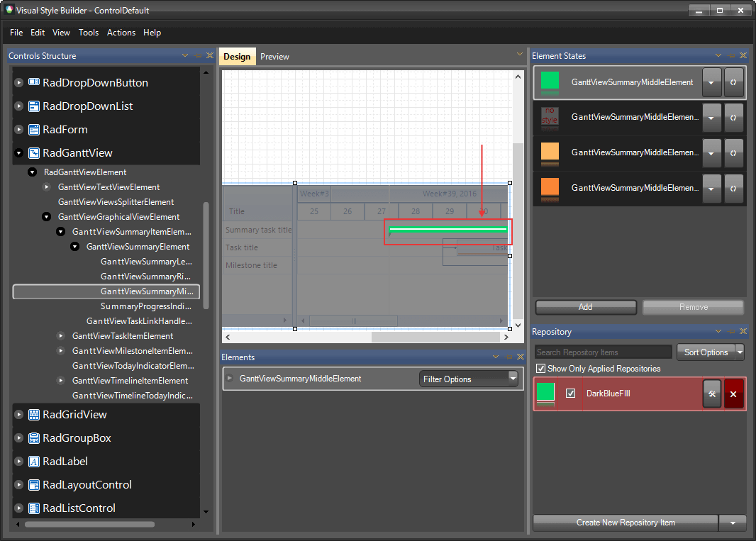Click the Visual Style Builder title bar icon
The height and width of the screenshot is (541, 756).
9,10
